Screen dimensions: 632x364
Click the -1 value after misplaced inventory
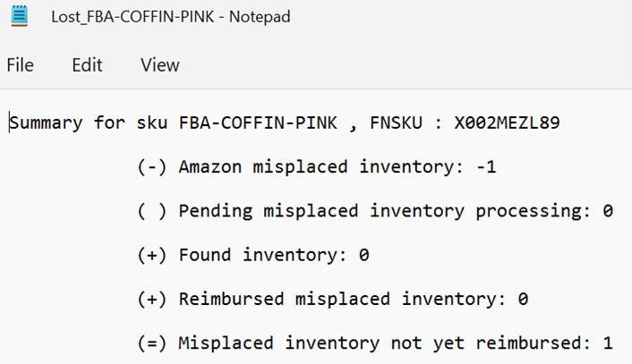(x=486, y=166)
